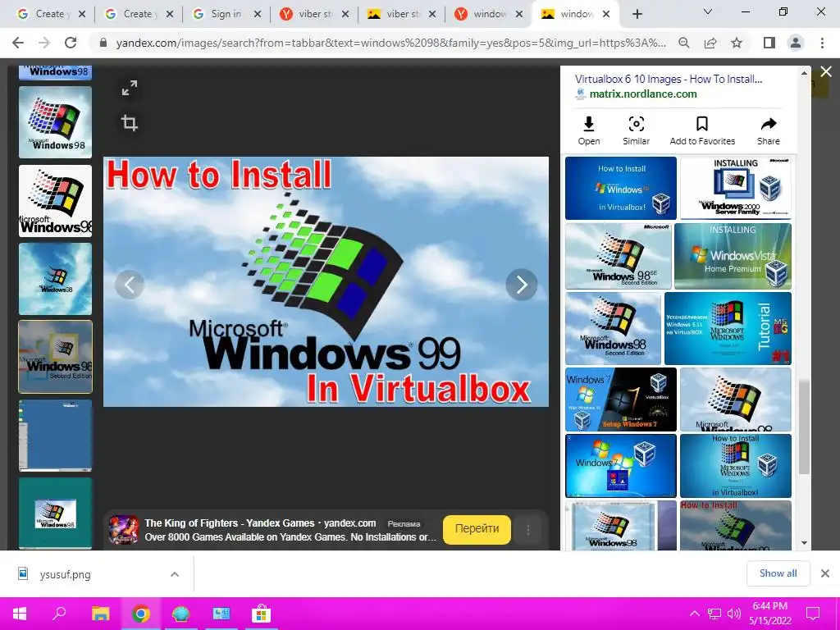Expand ysusuf.png download options chevron

(174, 574)
